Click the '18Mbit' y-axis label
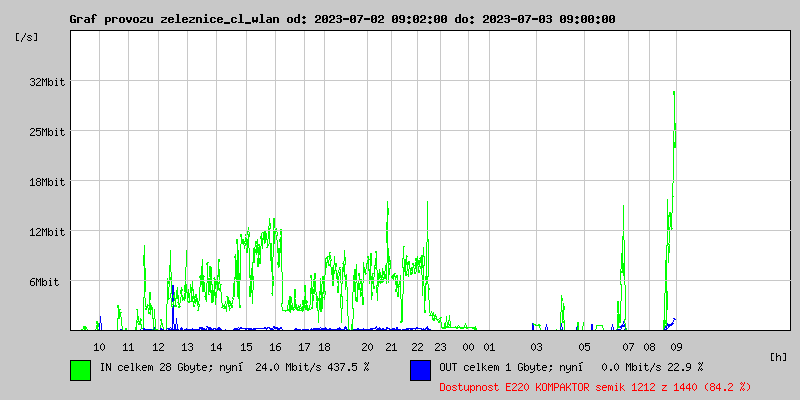 47,182
